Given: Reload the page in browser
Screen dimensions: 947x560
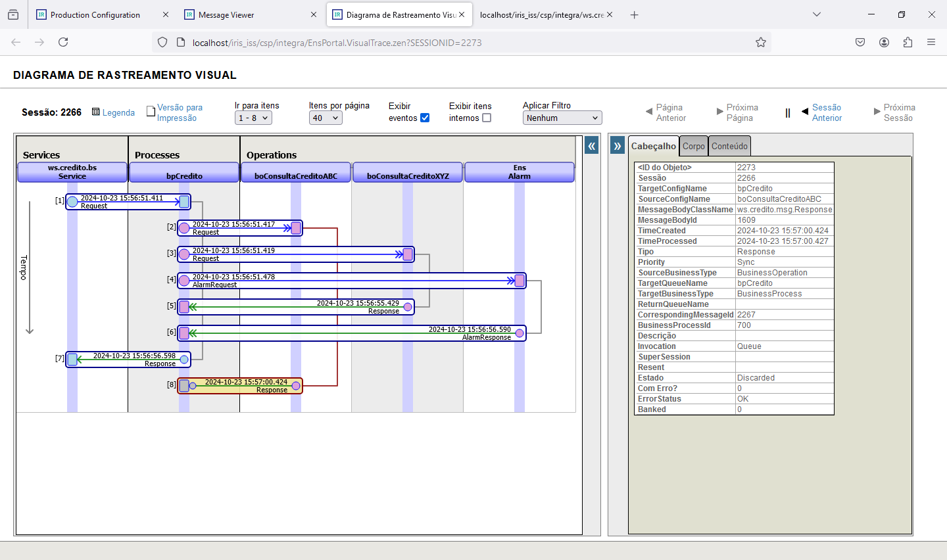Looking at the screenshot, I should 63,43.
